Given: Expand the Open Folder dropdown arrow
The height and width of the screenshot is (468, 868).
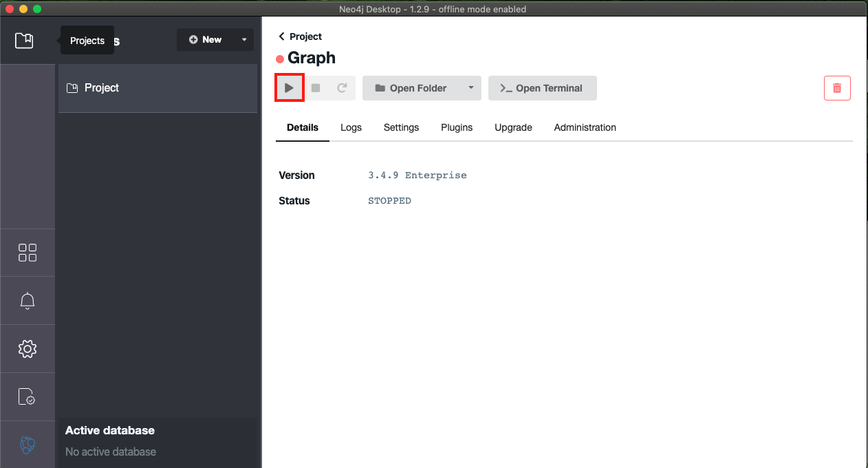Looking at the screenshot, I should point(471,88).
